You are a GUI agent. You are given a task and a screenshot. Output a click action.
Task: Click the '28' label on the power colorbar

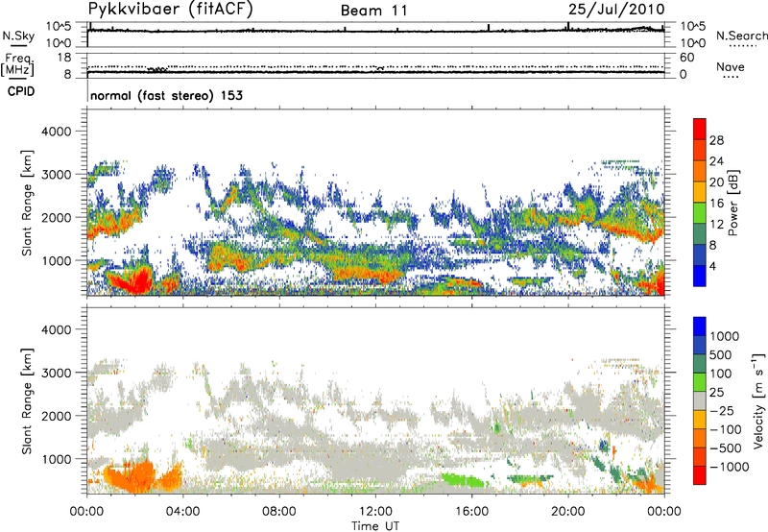[x=716, y=140]
